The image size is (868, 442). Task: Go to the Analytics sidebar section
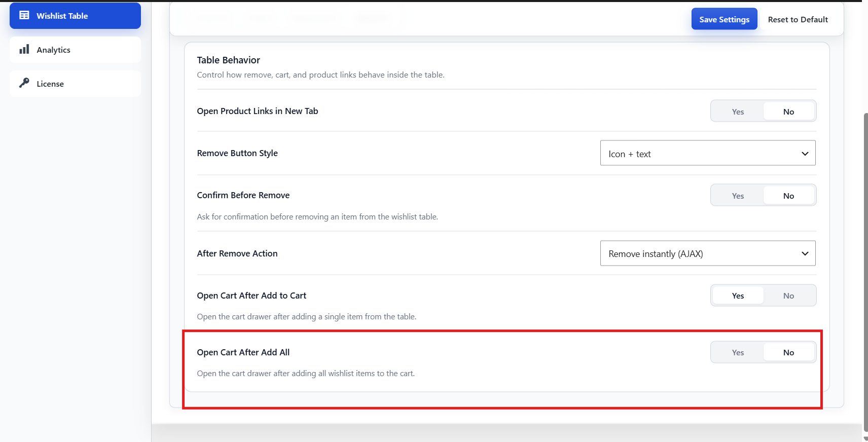(x=75, y=50)
